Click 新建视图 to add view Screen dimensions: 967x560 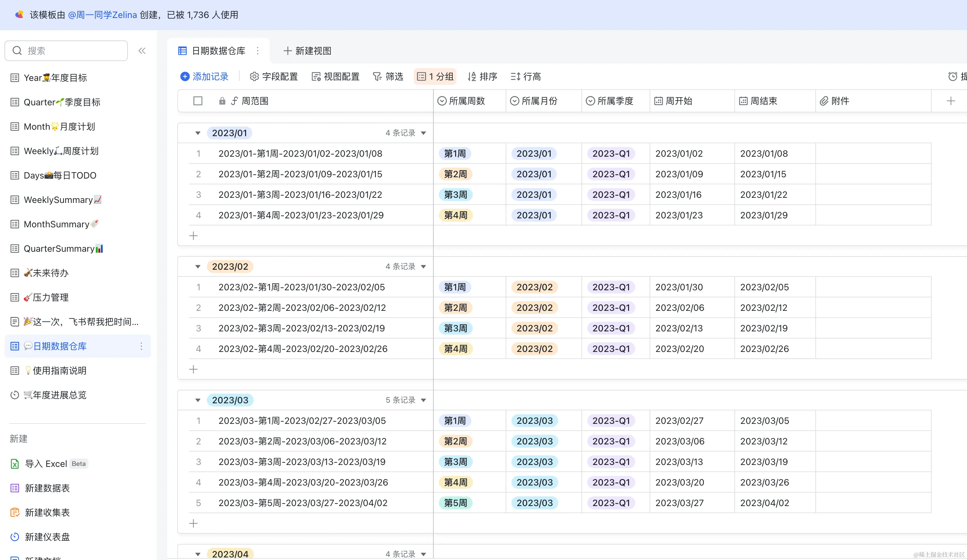point(307,51)
